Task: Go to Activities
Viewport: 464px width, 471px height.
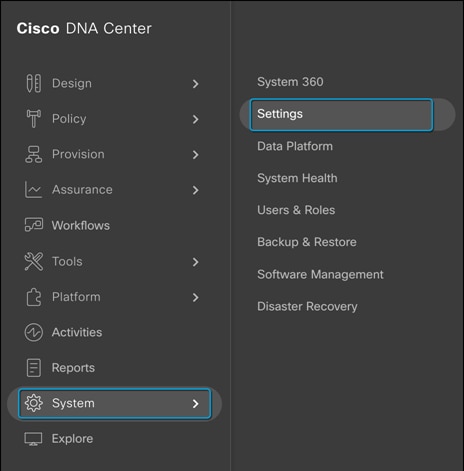Action: [77, 332]
